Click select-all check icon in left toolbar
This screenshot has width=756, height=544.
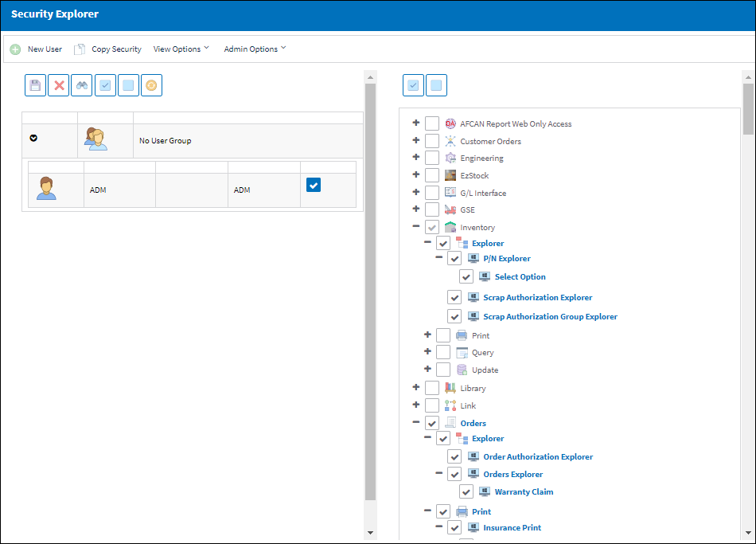tap(105, 85)
